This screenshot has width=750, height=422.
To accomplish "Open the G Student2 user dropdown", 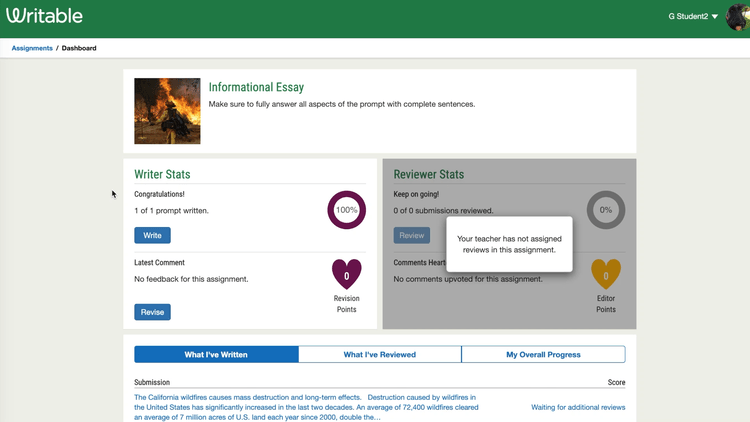I will pyautogui.click(x=693, y=16).
